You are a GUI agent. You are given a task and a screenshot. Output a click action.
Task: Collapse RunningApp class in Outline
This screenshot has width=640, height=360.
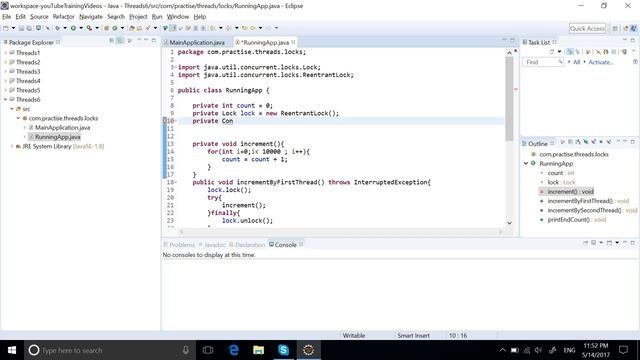pyautogui.click(x=526, y=163)
